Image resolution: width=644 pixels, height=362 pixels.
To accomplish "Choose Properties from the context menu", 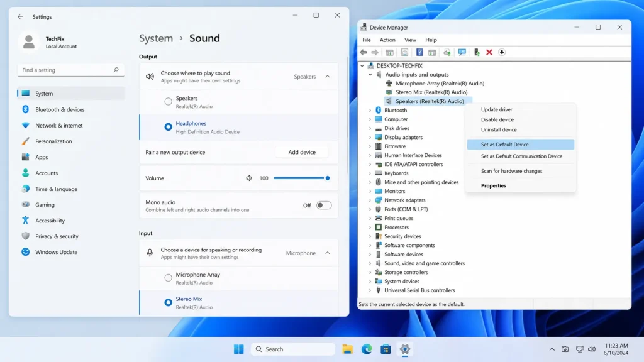I will tap(520, 185).
